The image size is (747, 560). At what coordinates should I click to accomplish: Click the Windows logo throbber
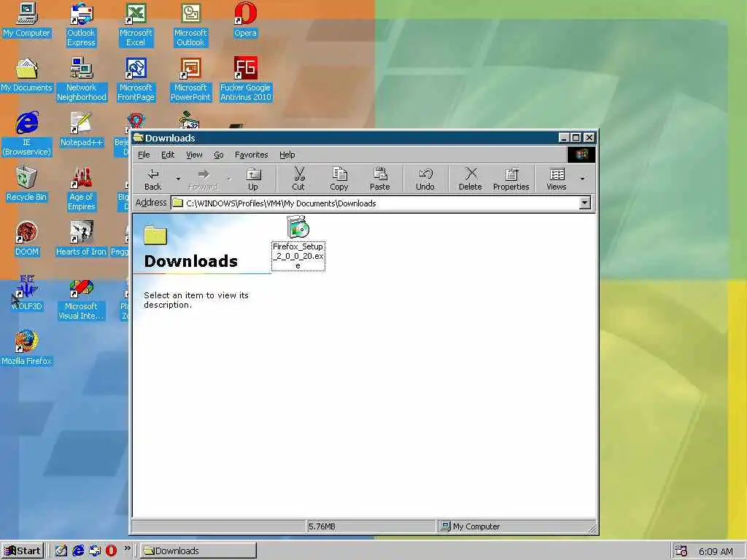point(581,155)
